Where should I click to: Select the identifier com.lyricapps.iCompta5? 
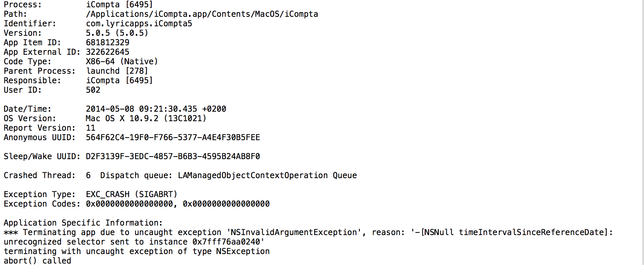point(139,24)
